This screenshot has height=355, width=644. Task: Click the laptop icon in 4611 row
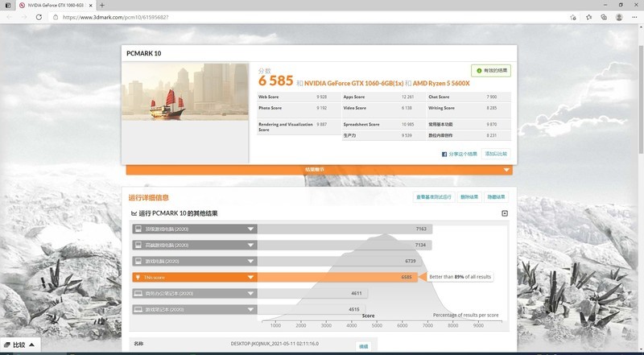pos(138,293)
